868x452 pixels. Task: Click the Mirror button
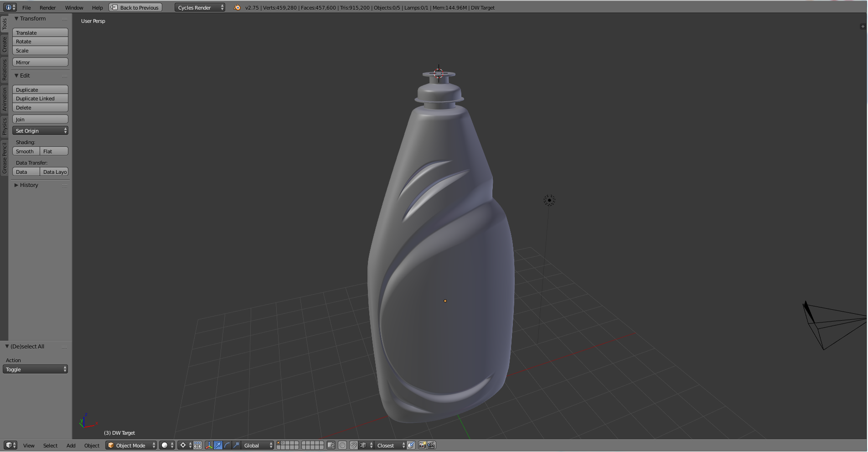40,62
